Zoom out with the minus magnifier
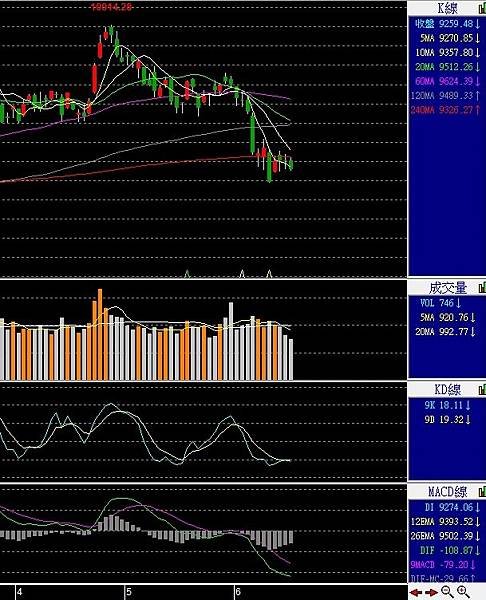Viewport: 486px width, 600px height. click(x=446, y=592)
